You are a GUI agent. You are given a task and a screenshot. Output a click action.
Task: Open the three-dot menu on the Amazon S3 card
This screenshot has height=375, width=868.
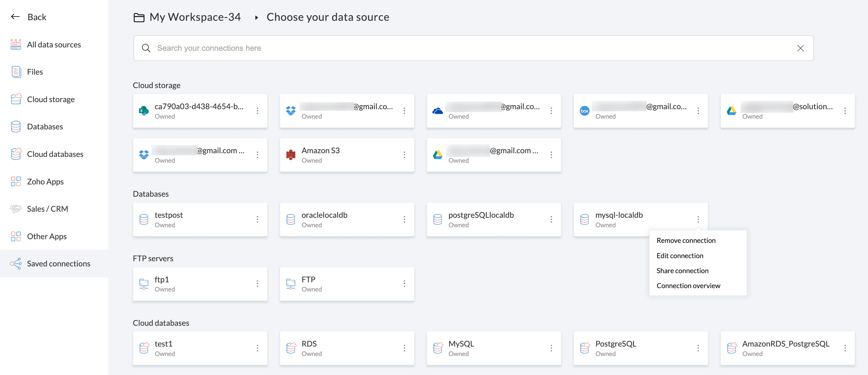coord(404,155)
